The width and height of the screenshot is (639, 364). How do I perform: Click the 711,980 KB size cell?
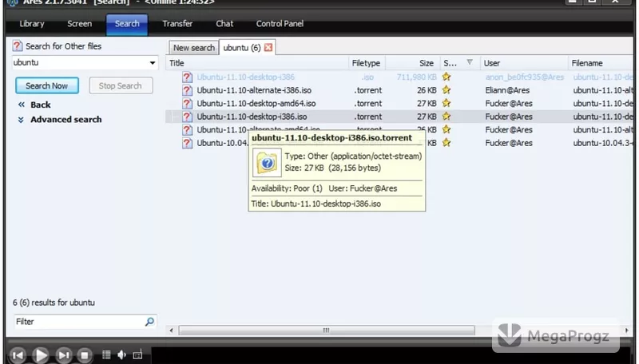pos(416,77)
